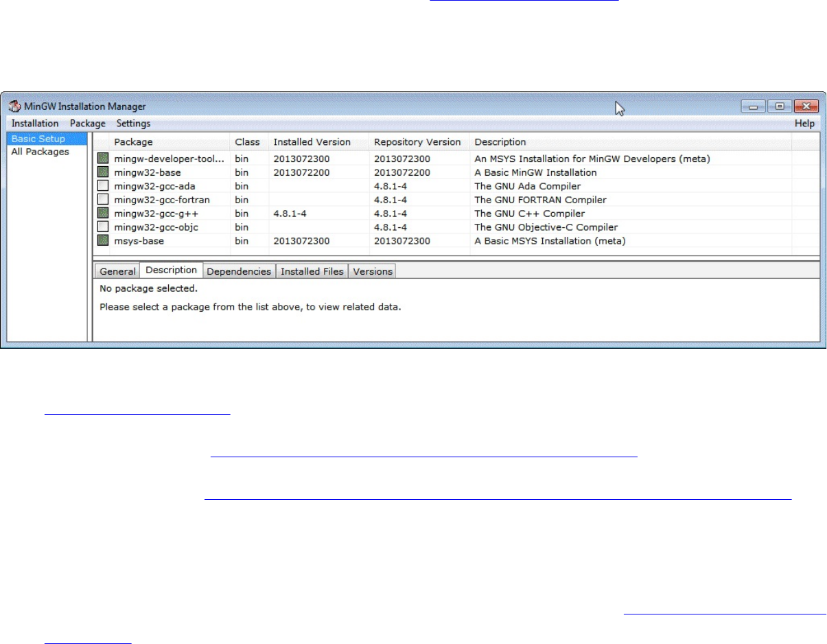Click 'The GNU C++ Compiler' description
Image resolution: width=827 pixels, height=644 pixels.
530,214
